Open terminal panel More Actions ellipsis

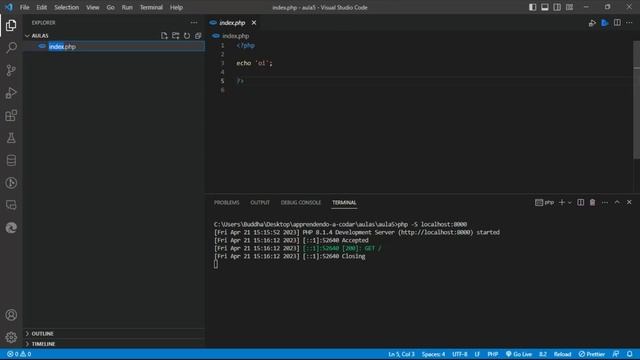tap(605, 202)
